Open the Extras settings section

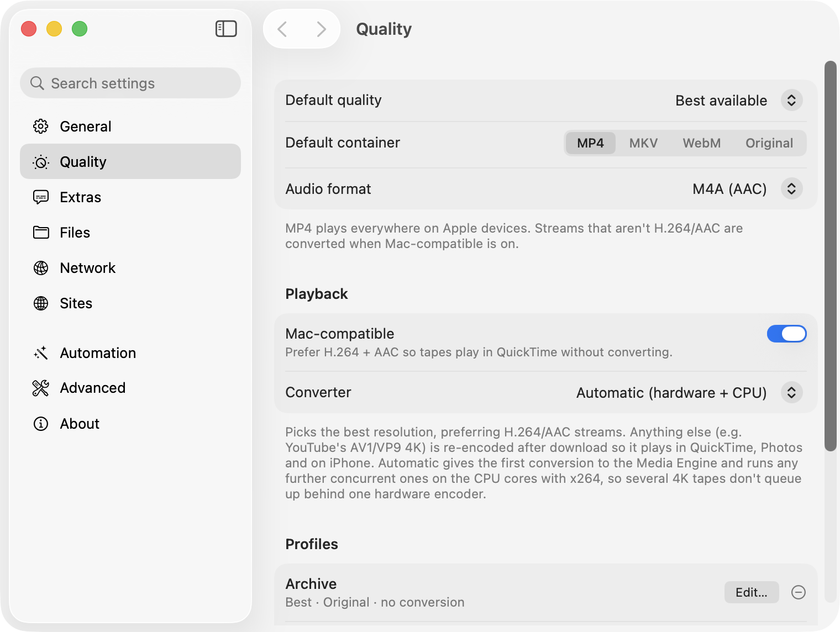tap(130, 197)
